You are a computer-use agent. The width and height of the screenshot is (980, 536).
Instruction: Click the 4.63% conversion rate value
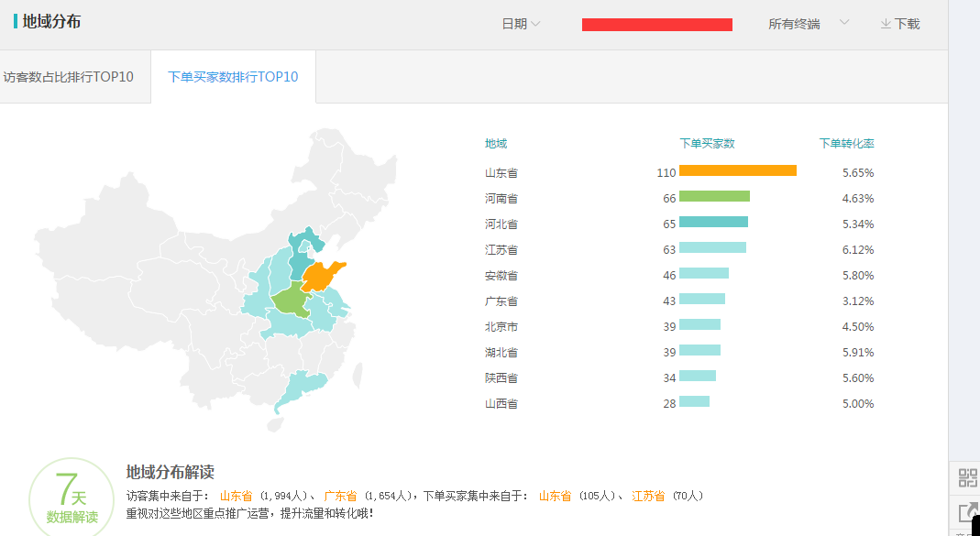[858, 199]
